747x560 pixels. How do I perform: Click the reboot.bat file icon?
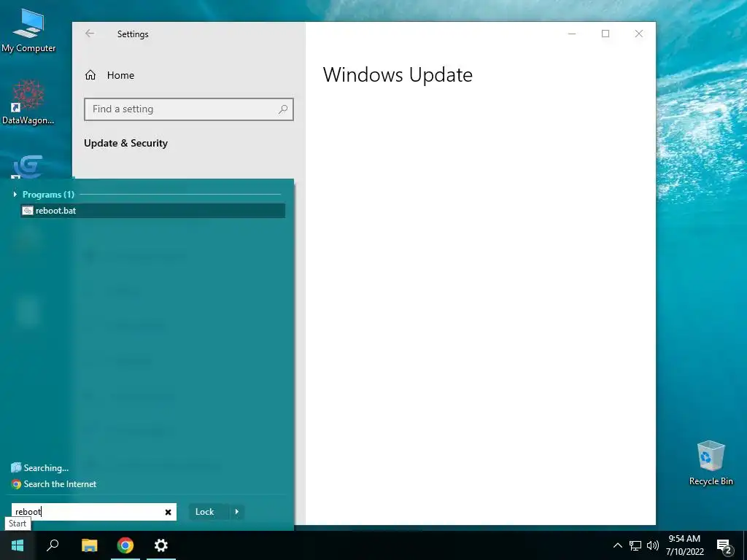pos(28,211)
